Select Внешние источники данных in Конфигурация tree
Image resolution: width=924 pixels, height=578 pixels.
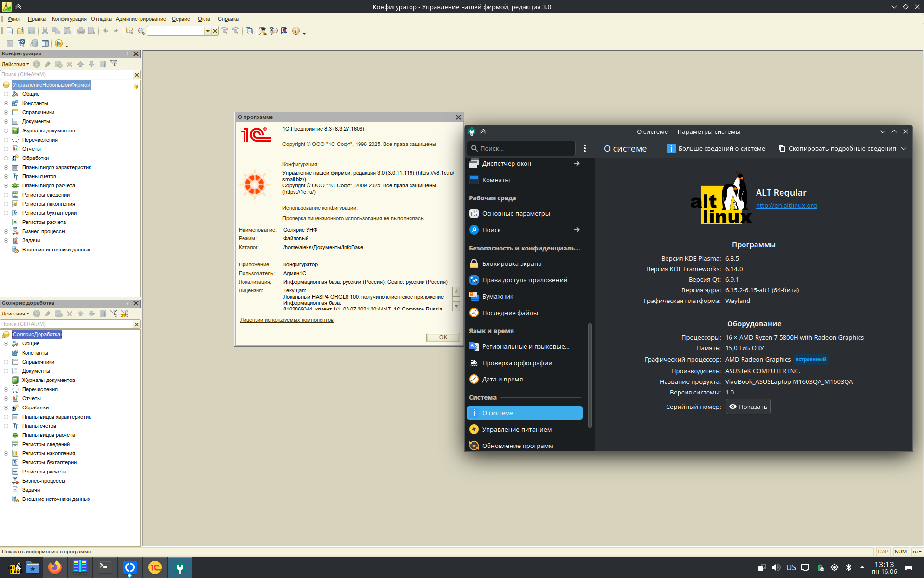pos(56,250)
